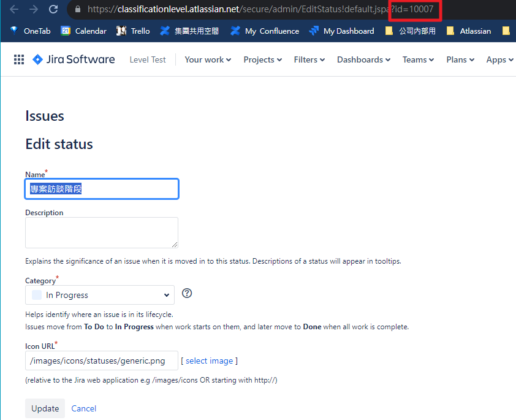Open the app switcher grid icon

(x=19, y=59)
